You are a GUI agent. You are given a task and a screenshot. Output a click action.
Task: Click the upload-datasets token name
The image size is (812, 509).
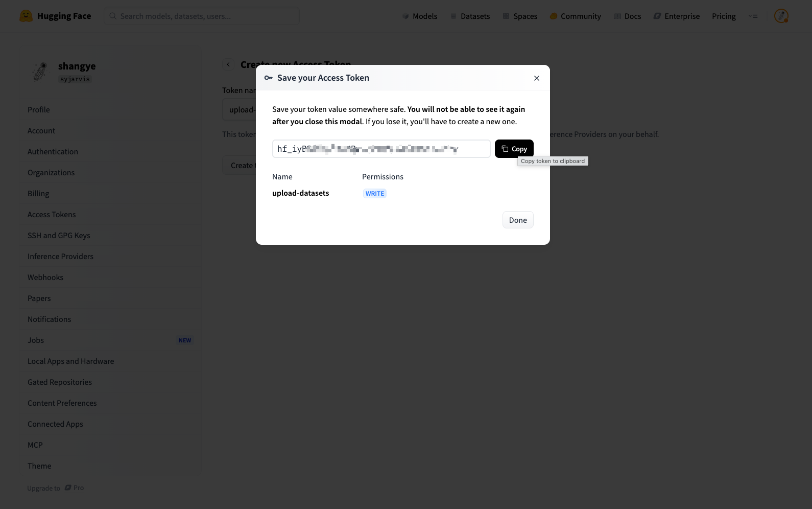pos(300,193)
